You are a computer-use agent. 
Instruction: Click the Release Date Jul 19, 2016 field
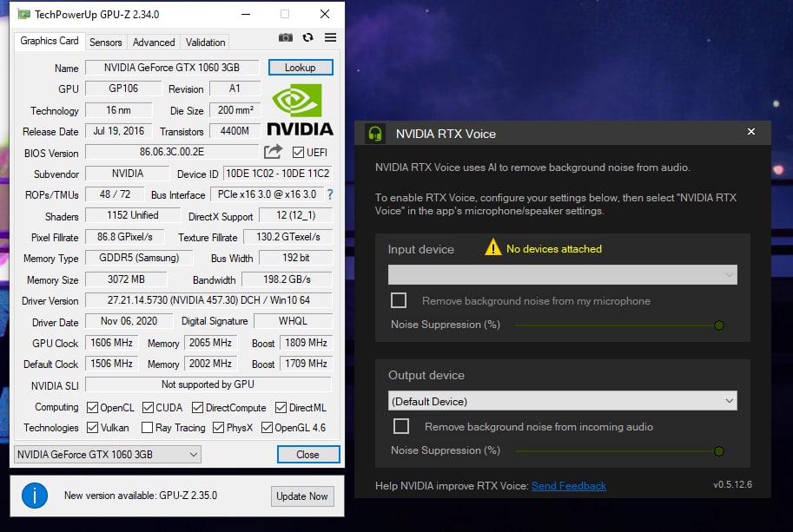[x=118, y=131]
